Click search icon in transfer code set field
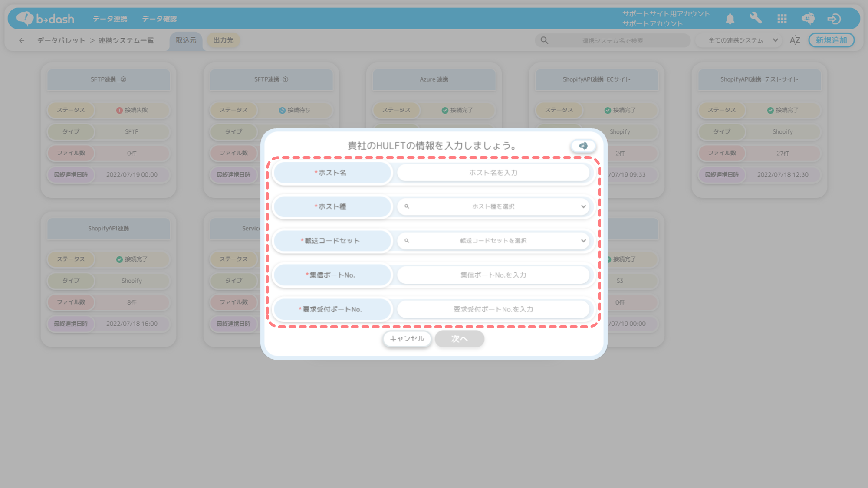 click(x=407, y=241)
